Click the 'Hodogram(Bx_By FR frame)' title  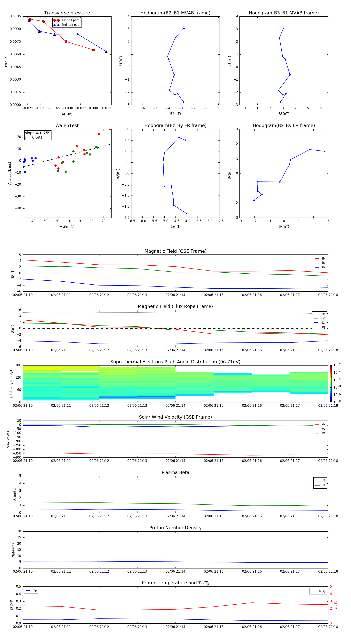point(284,125)
